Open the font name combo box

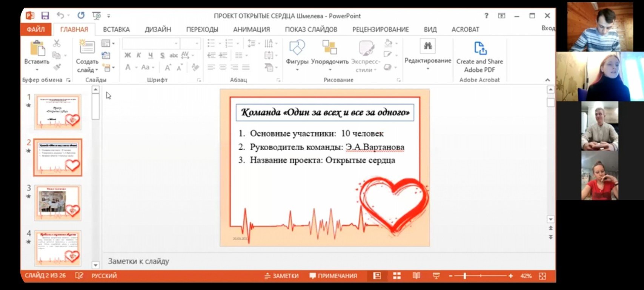(150, 43)
